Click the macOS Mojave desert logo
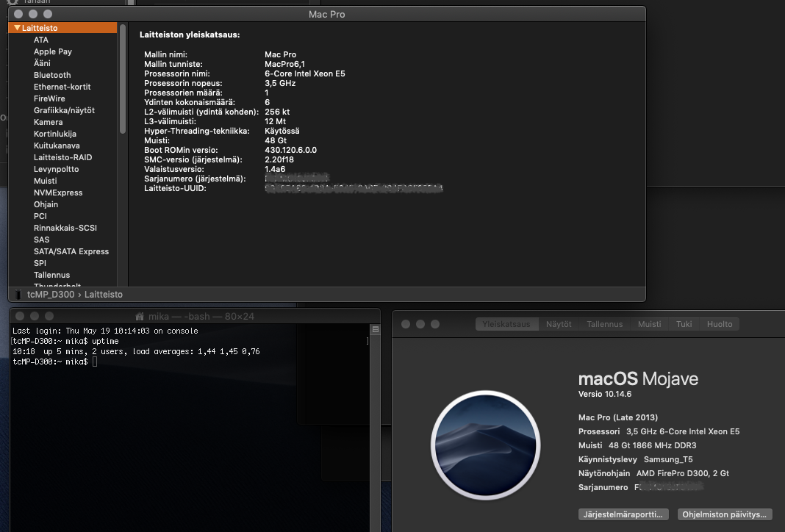785x532 pixels. [485, 445]
